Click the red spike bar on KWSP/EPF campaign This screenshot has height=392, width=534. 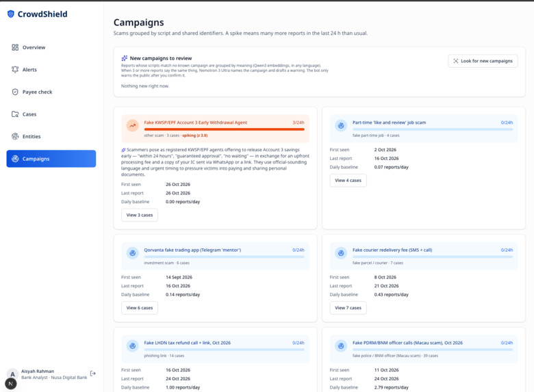(224, 129)
